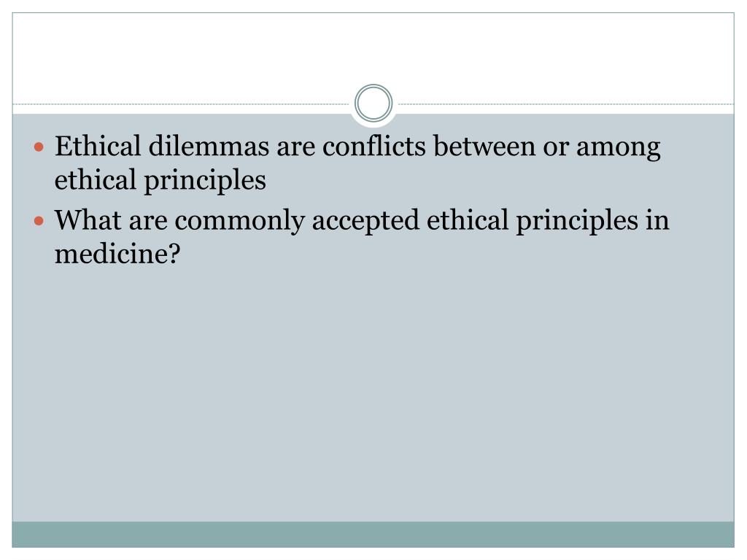747x560 pixels.
Task: Click the dashed divider left of the circle
Action: 182,104
